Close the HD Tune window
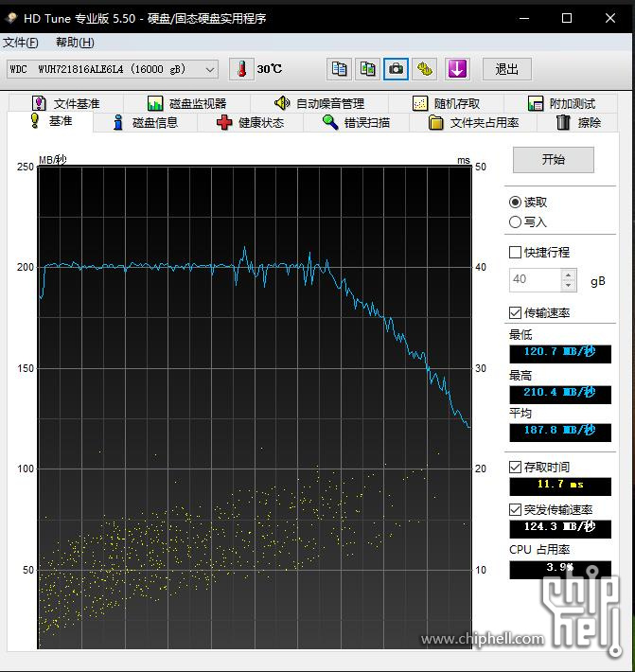Screen dimensions: 635x672 tap(610, 18)
